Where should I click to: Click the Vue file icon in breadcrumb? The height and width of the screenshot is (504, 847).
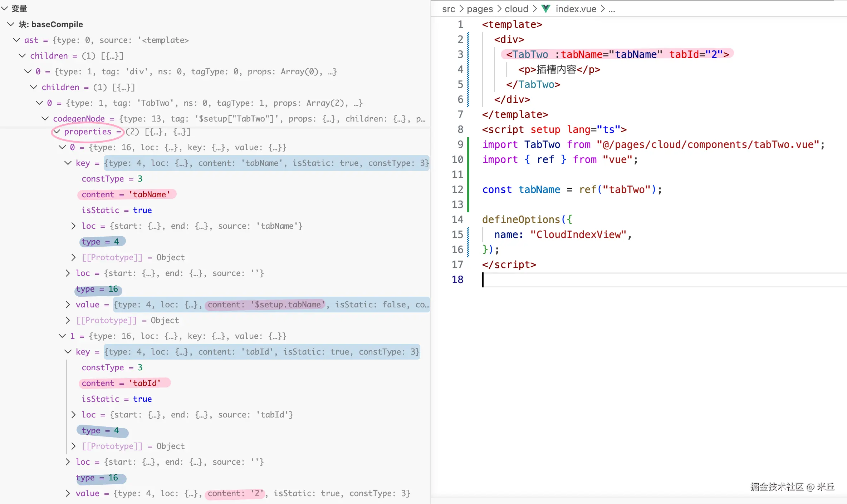click(x=546, y=9)
